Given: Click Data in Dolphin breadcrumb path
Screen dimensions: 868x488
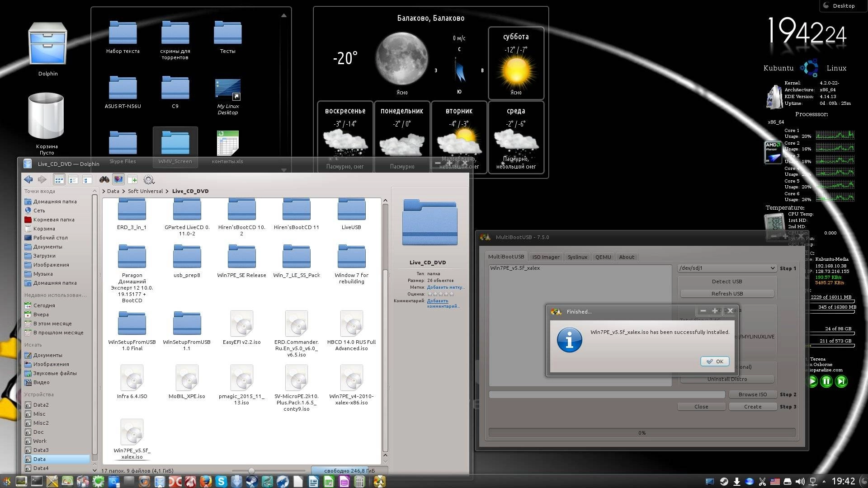Looking at the screenshot, I should tap(113, 191).
